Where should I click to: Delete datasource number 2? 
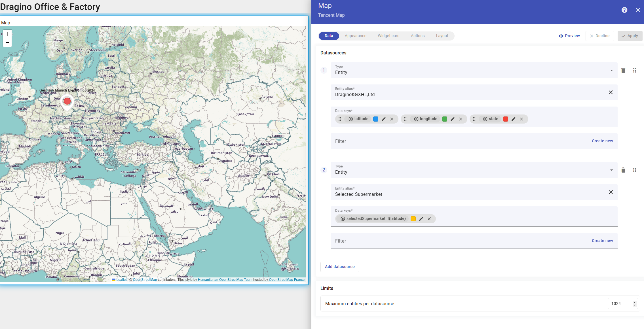[623, 170]
